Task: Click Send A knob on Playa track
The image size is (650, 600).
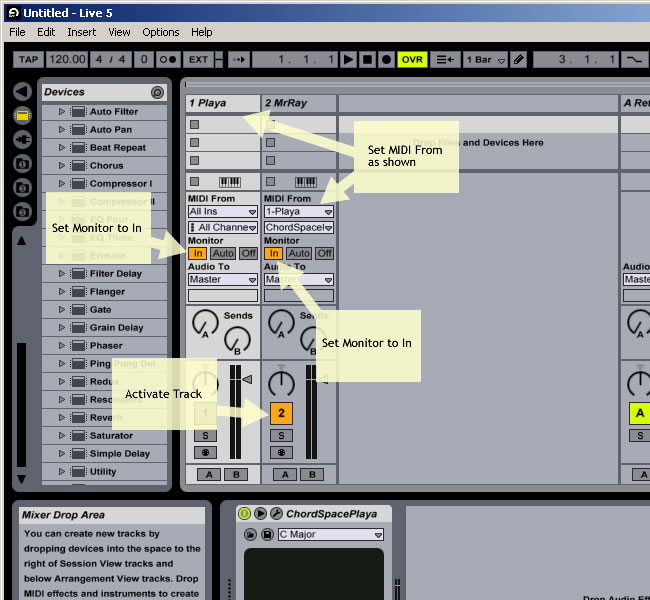Action: tap(205, 323)
